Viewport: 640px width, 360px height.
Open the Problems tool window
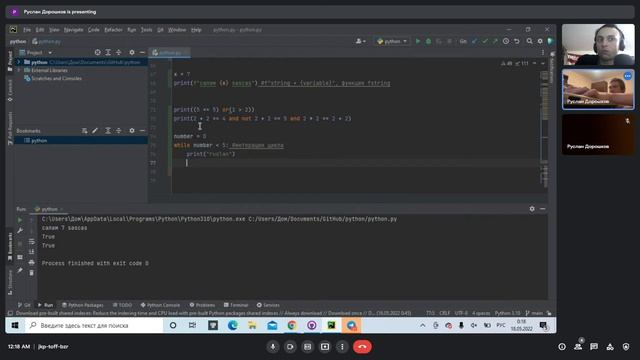coord(202,305)
